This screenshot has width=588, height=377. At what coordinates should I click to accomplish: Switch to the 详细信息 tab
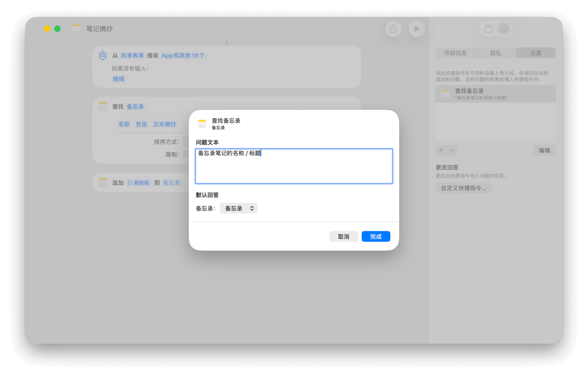[x=455, y=53]
